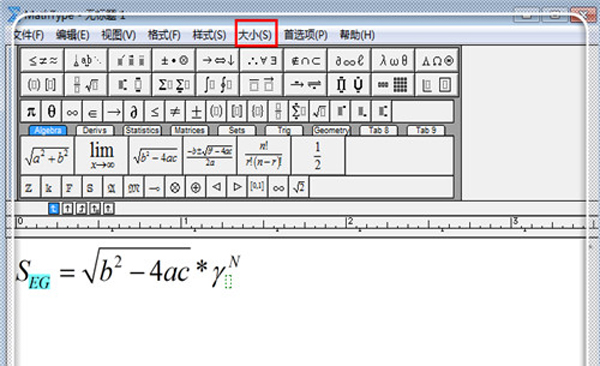Open the 编辑(E) menu
This screenshot has width=600, height=366.
tap(73, 35)
